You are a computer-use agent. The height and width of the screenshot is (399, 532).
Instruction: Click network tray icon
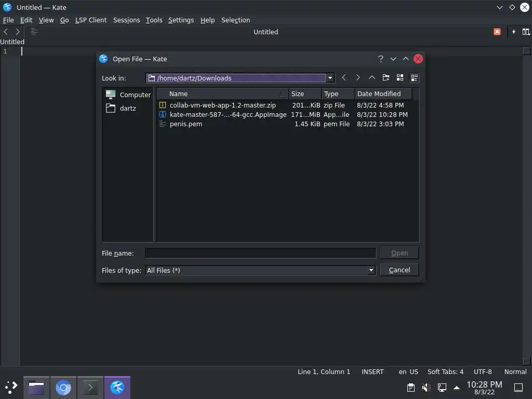click(x=442, y=388)
